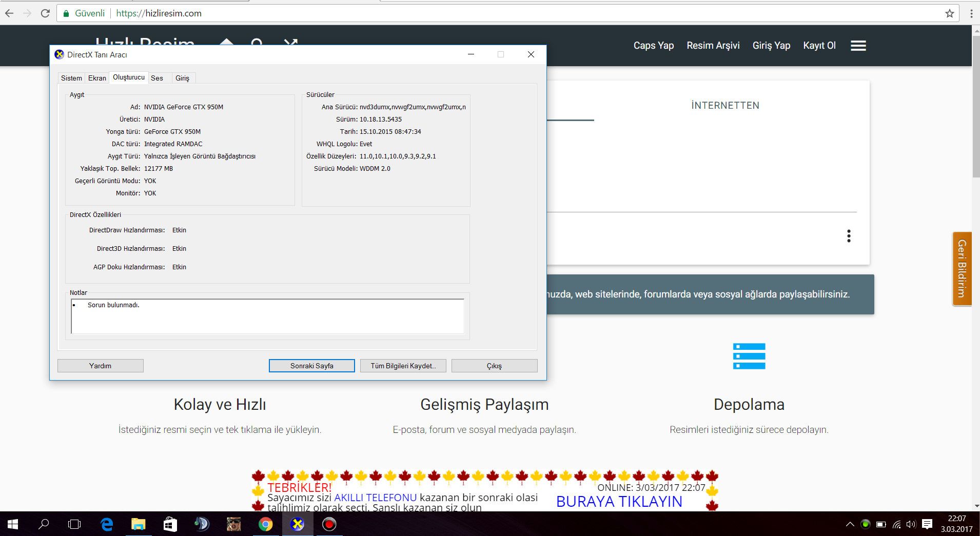This screenshot has width=980, height=536.
Task: Bookmark this page with the star
Action: (950, 13)
